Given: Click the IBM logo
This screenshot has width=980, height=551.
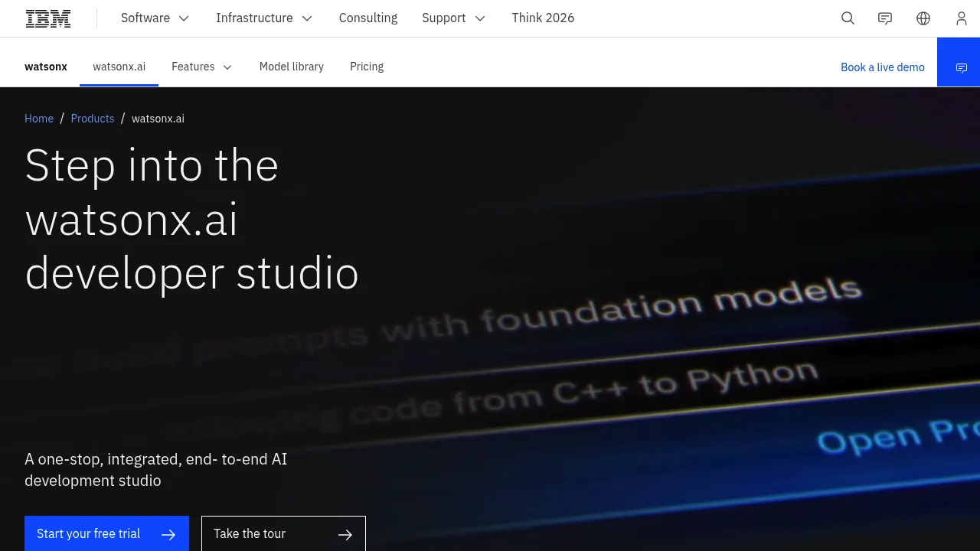Looking at the screenshot, I should tap(48, 18).
